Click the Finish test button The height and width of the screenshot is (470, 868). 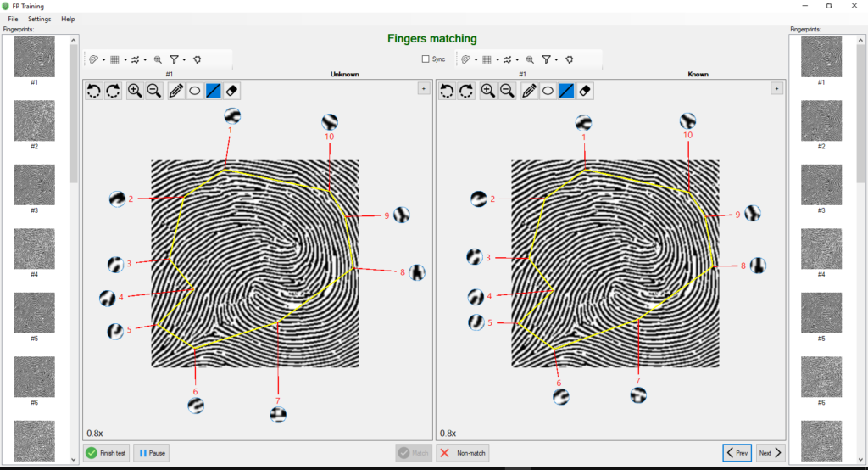107,453
